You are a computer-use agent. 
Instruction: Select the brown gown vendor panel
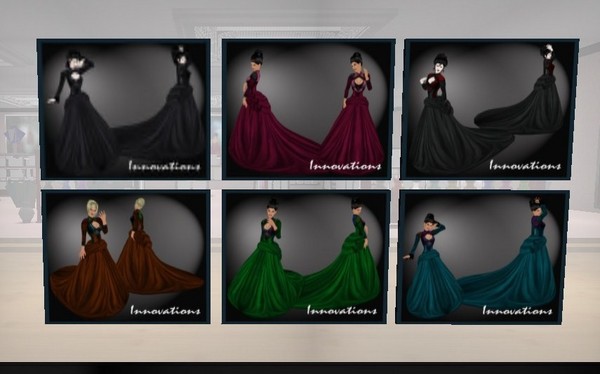click(x=127, y=257)
